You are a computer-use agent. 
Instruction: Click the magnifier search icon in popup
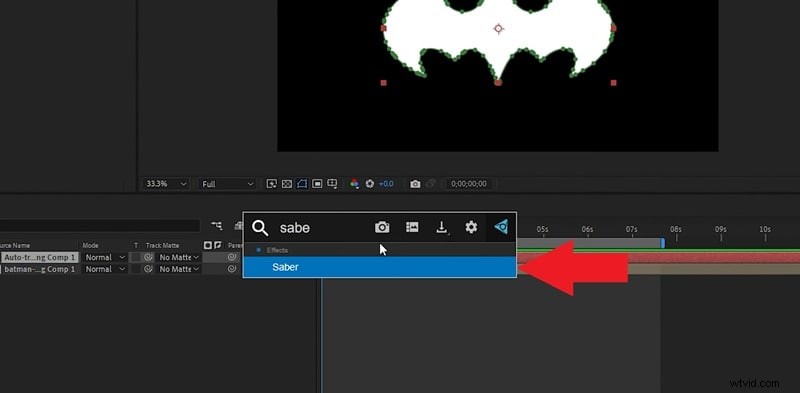coord(260,228)
